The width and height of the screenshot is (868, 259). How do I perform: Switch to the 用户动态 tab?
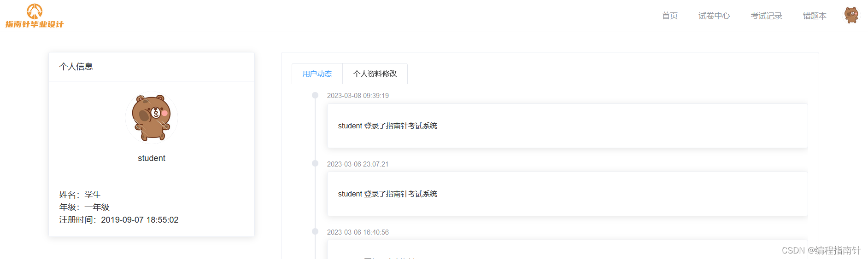pyautogui.click(x=317, y=74)
